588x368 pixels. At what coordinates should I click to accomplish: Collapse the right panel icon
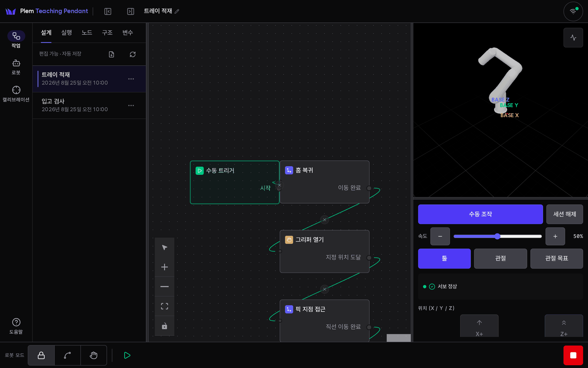(x=130, y=11)
